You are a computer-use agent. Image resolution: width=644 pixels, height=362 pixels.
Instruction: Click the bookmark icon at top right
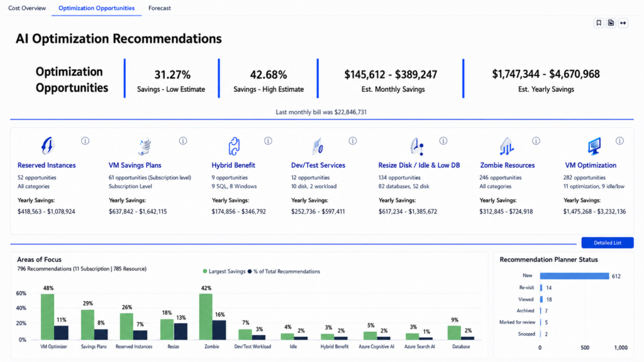pos(599,23)
